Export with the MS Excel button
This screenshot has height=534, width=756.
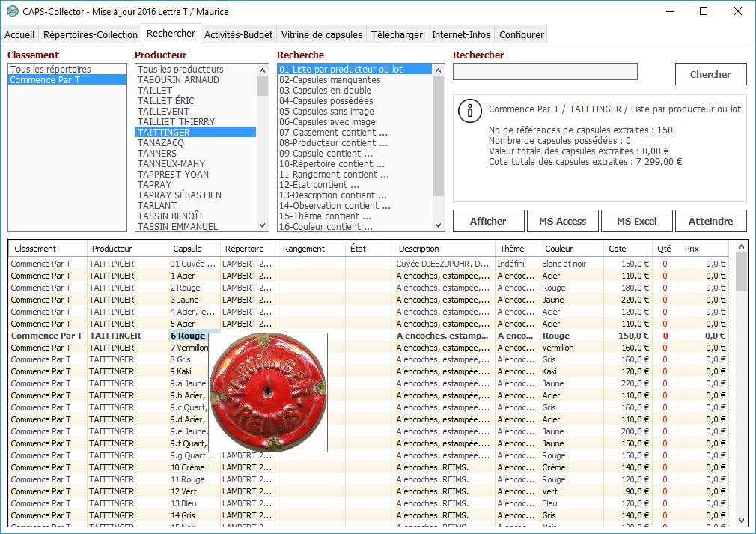tap(637, 221)
